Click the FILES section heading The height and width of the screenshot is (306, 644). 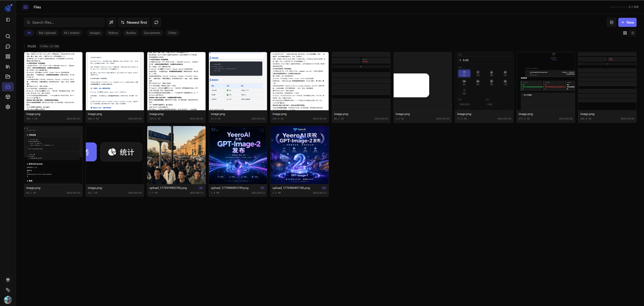(x=32, y=46)
